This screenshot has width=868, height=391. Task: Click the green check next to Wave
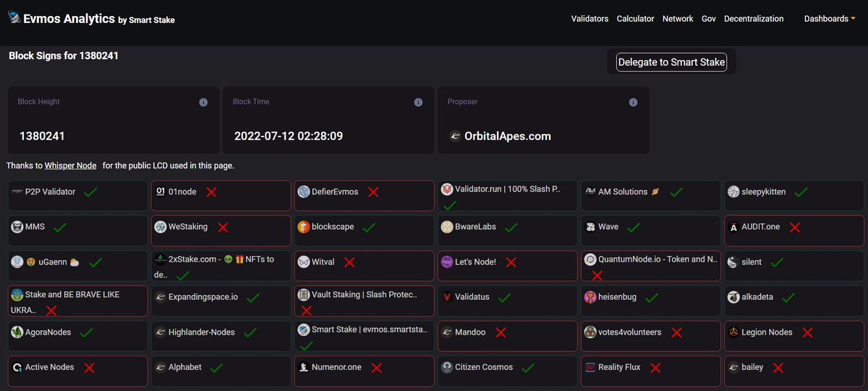tap(634, 227)
